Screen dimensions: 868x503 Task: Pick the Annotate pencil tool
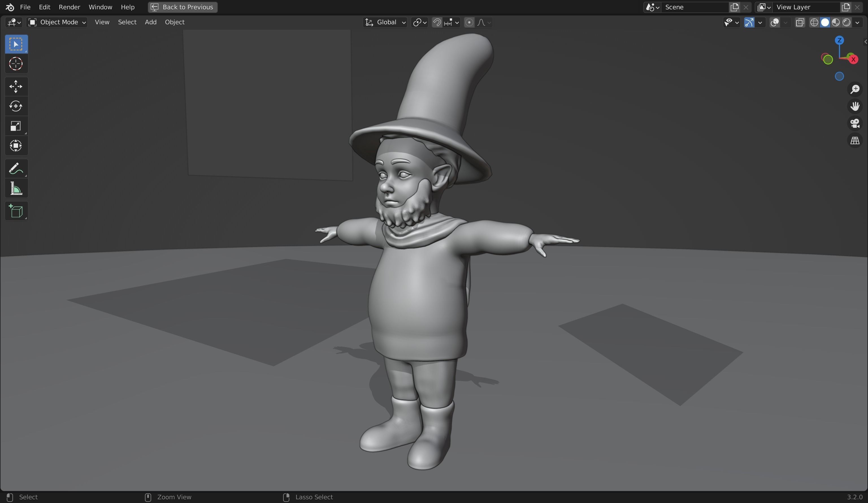pyautogui.click(x=16, y=169)
